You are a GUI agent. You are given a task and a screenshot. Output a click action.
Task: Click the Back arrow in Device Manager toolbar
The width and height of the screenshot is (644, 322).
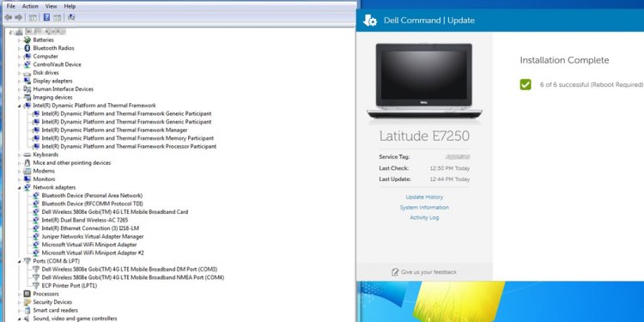[9, 17]
